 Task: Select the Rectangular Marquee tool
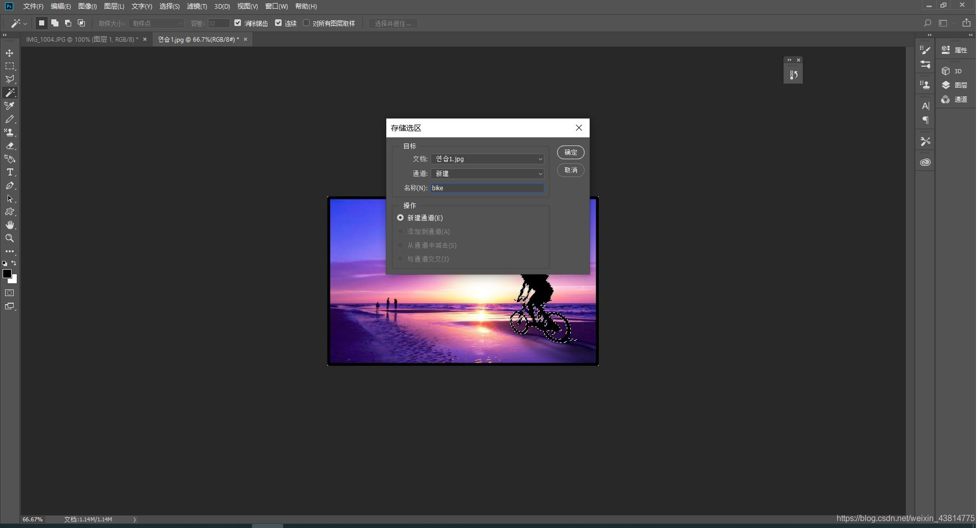coord(10,66)
